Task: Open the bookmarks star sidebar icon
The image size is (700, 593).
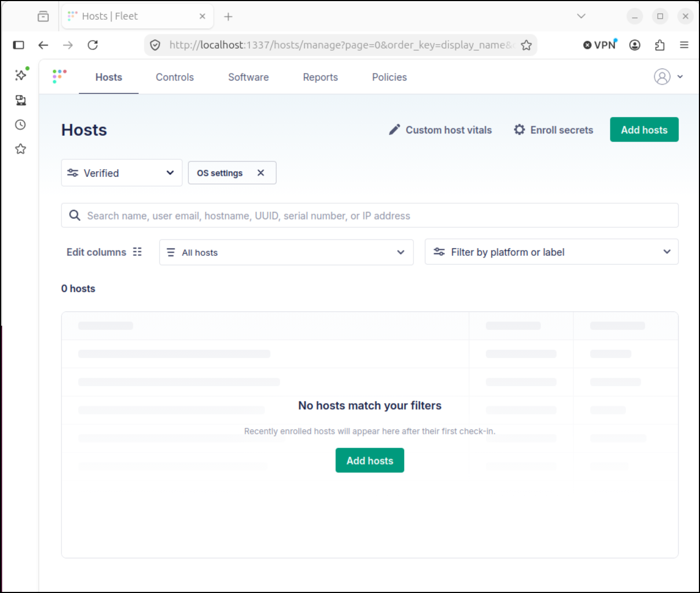Action: point(20,149)
